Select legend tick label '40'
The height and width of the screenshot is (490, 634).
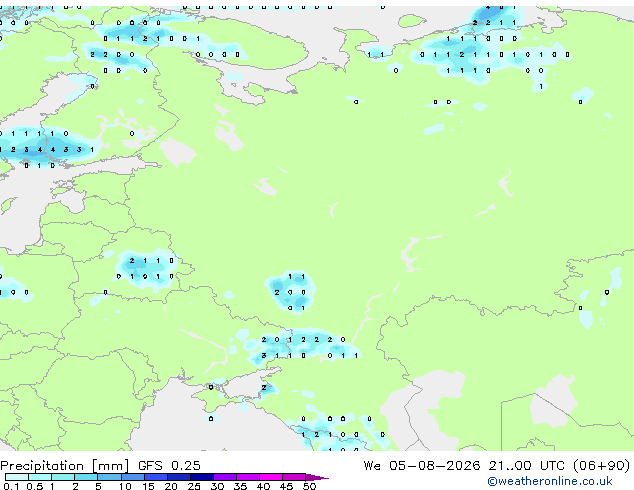263,486
